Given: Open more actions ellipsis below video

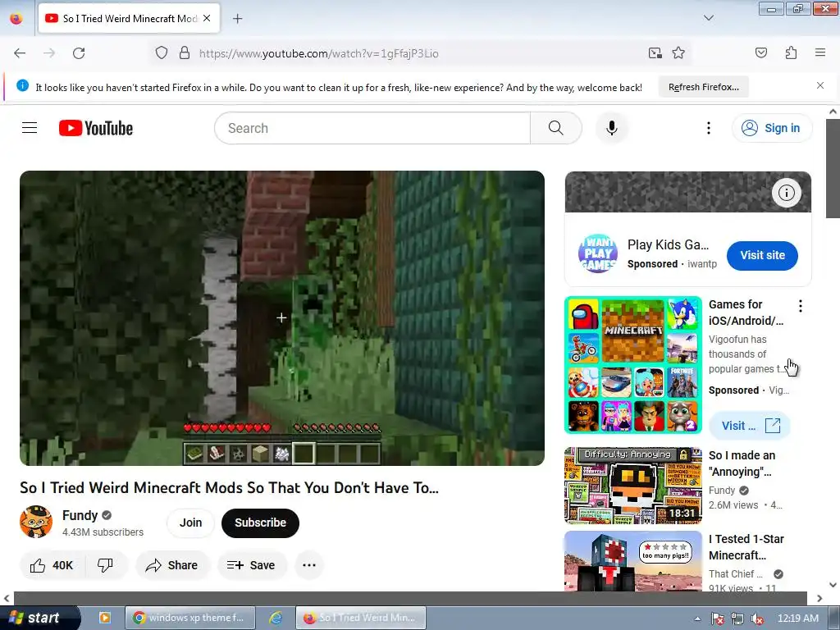Looking at the screenshot, I should tap(309, 565).
